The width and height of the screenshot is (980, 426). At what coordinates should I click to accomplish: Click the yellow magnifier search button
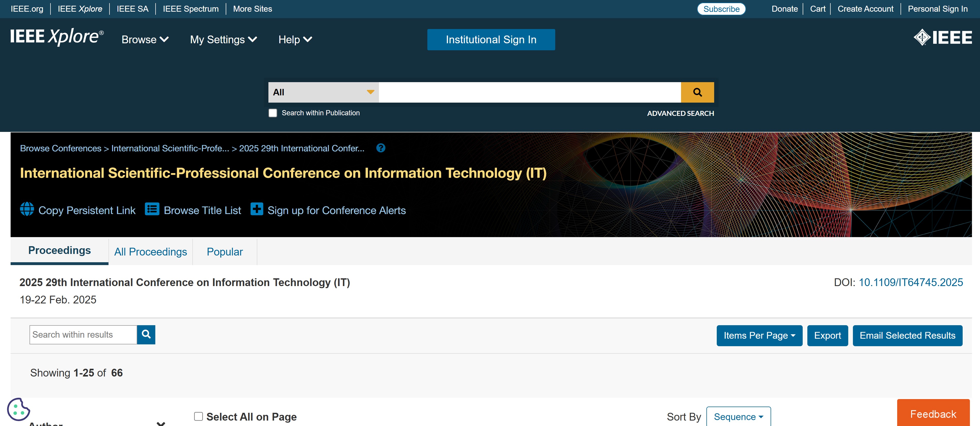(x=697, y=92)
